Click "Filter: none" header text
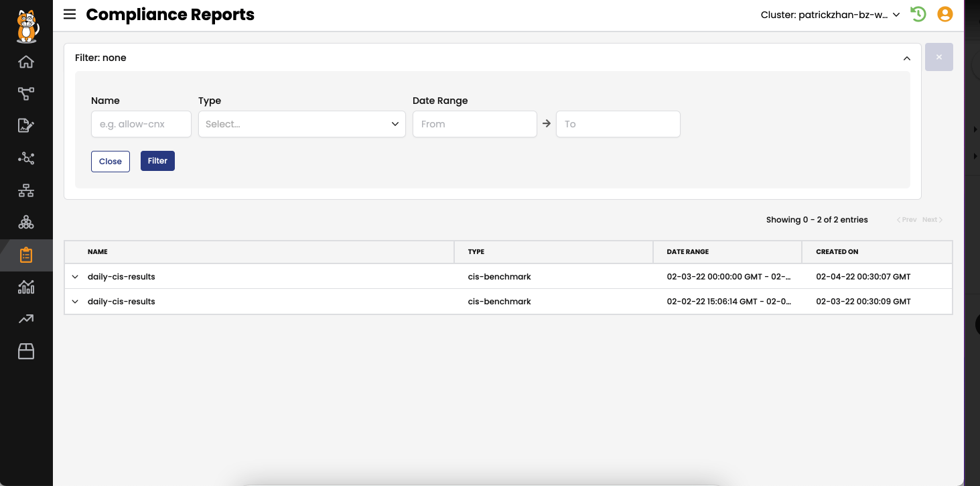The height and width of the screenshot is (486, 980). [x=100, y=58]
